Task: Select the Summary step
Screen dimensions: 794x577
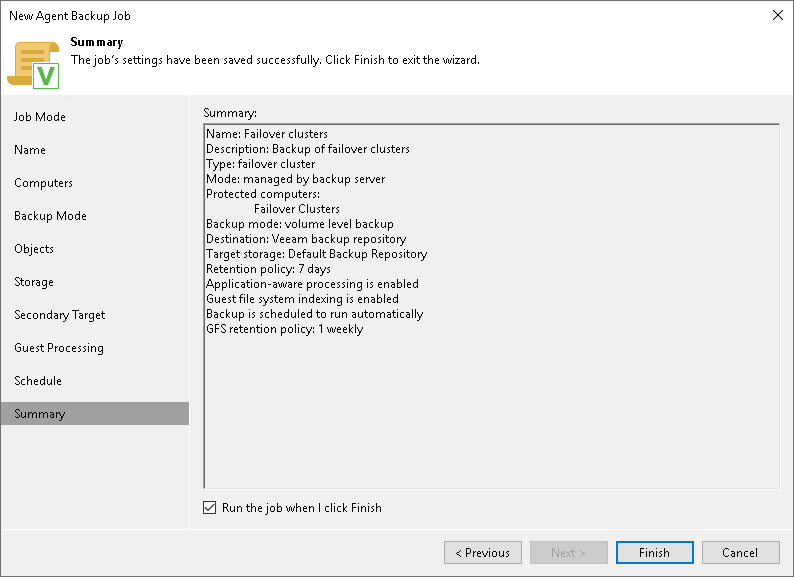Action: 95,413
